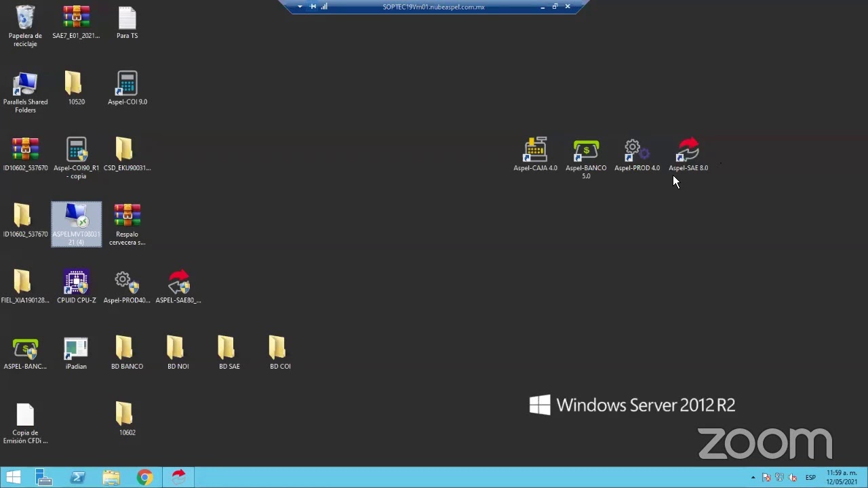Open the Action Center flag icon
The width and height of the screenshot is (868, 488).
766,478
